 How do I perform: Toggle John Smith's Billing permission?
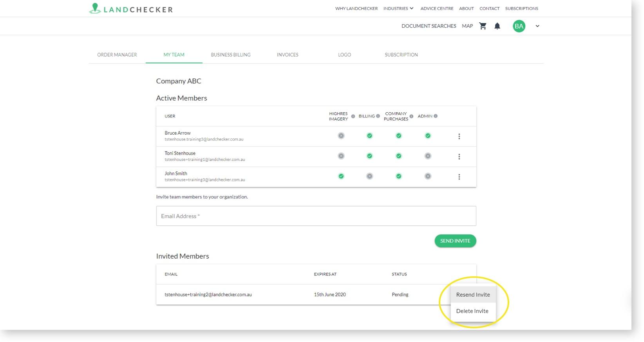click(369, 176)
